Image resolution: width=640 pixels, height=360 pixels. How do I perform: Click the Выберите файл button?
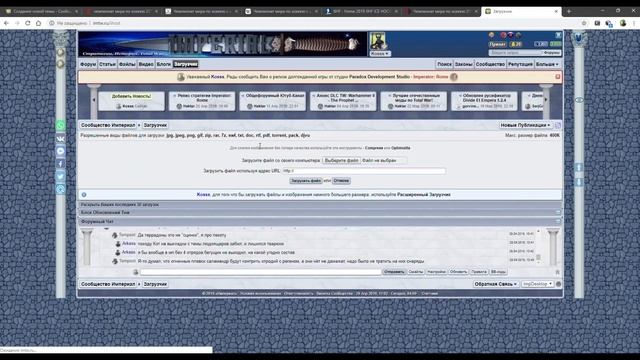click(x=341, y=160)
